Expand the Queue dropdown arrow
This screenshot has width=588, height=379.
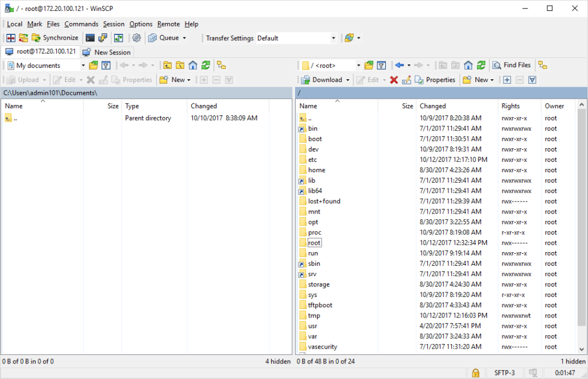coord(184,38)
